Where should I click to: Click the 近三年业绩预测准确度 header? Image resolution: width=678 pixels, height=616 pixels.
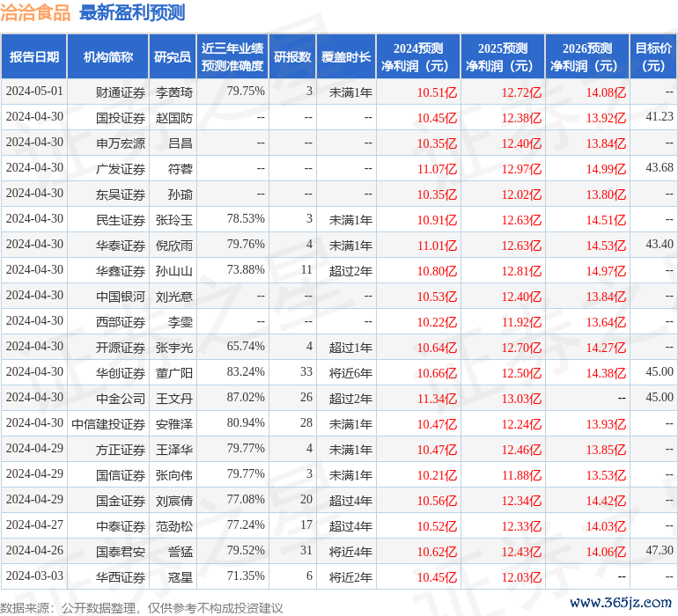[x=232, y=56]
